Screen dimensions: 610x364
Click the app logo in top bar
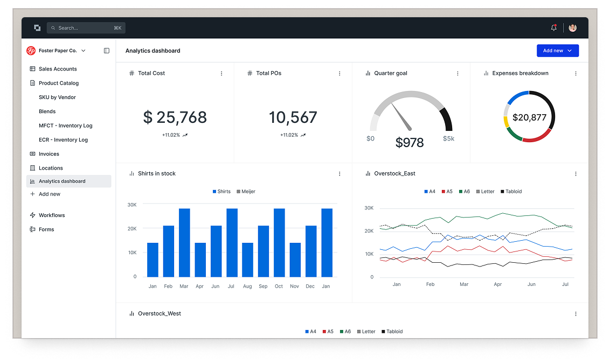click(x=37, y=28)
